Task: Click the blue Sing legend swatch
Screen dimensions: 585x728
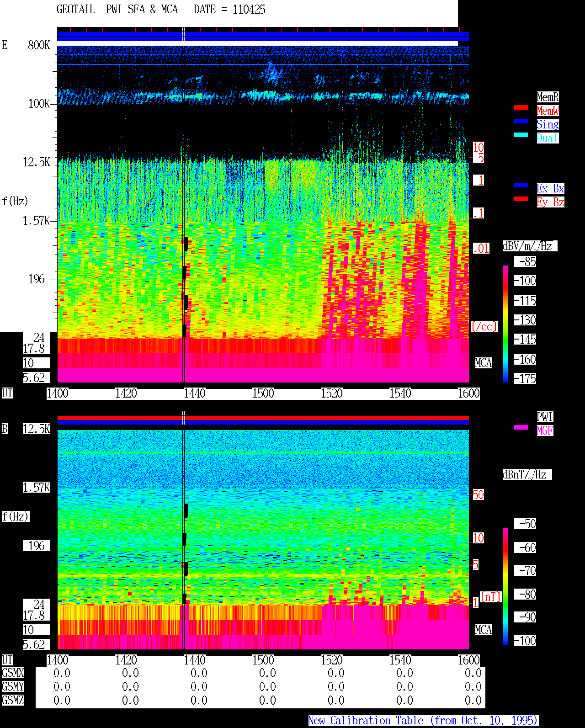Action: click(x=521, y=121)
